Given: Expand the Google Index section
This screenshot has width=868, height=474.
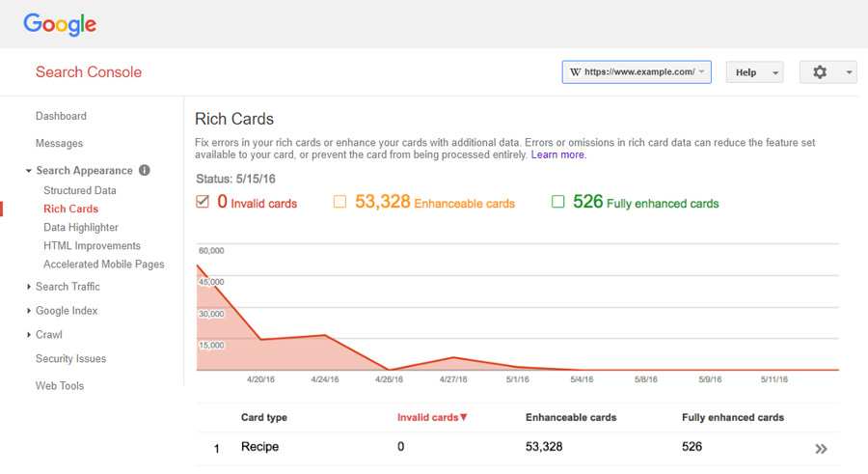Looking at the screenshot, I should tap(28, 311).
